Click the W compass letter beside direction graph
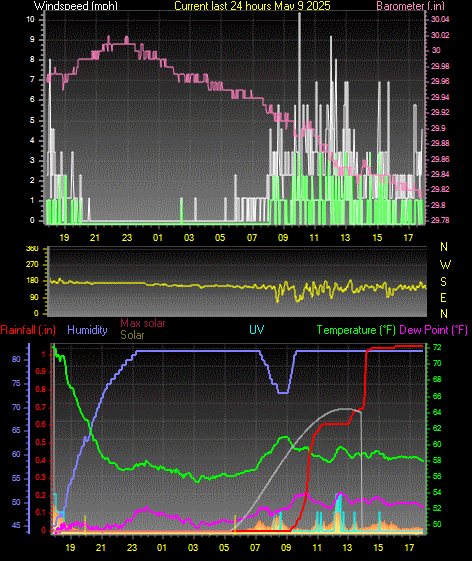Image resolution: width=472 pixels, height=561 pixels. pyautogui.click(x=445, y=265)
